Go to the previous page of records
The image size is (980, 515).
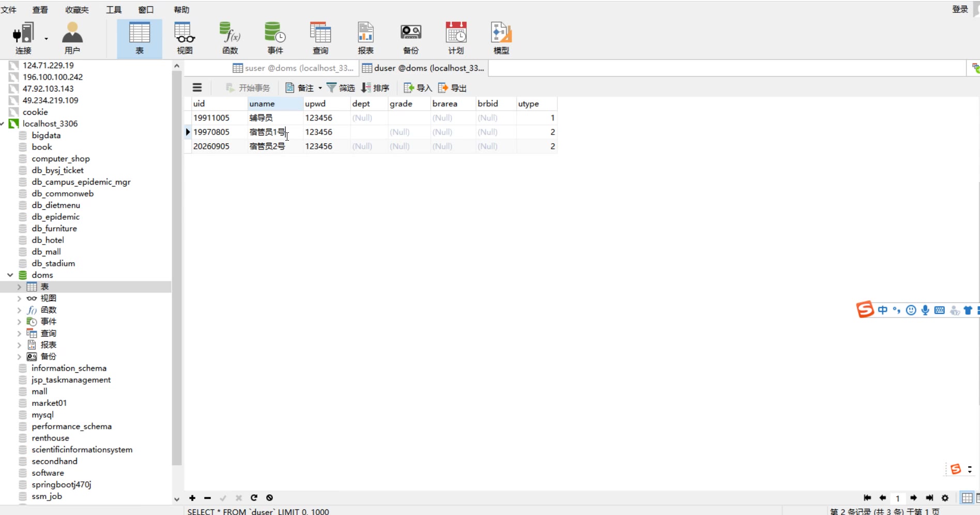click(x=882, y=498)
